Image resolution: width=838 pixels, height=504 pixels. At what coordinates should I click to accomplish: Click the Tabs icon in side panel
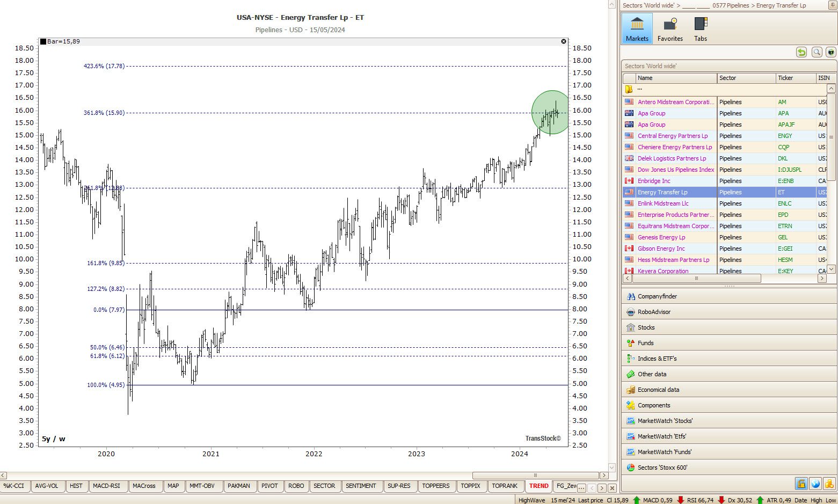point(700,28)
